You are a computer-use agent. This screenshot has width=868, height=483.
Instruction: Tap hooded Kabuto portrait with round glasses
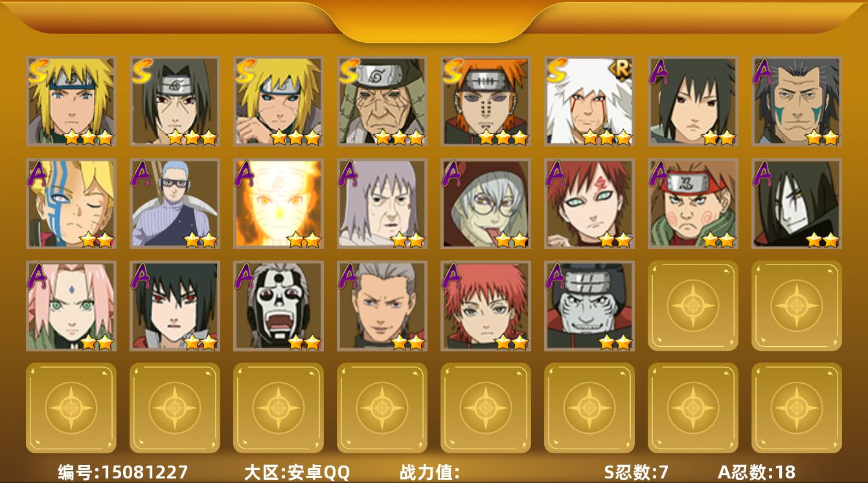486,204
